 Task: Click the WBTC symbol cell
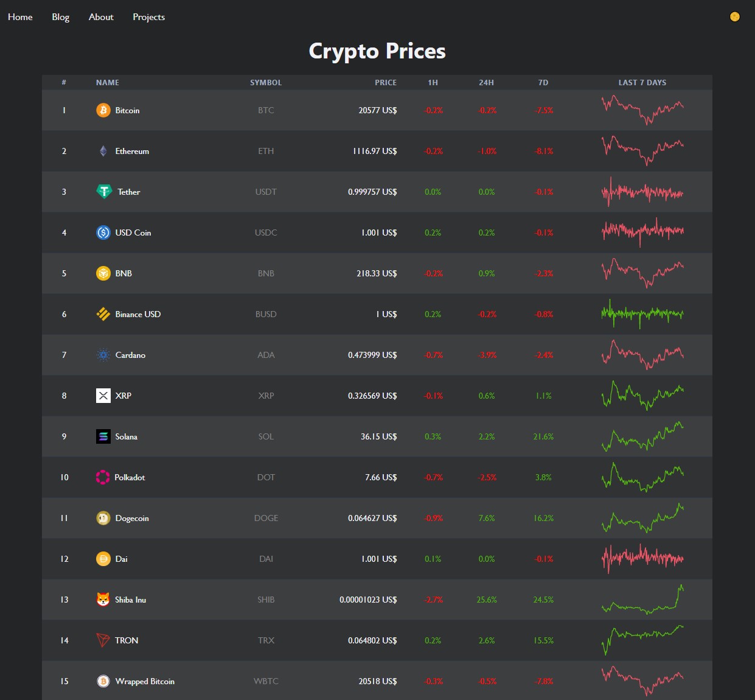(x=266, y=681)
